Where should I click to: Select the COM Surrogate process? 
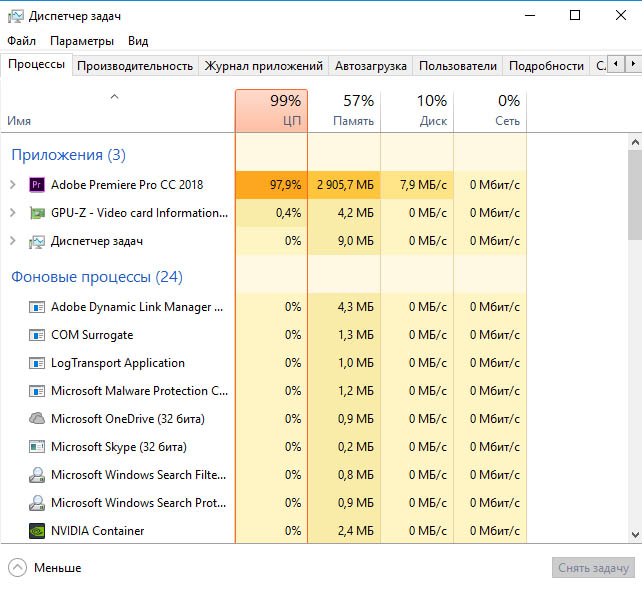[x=264, y=335]
